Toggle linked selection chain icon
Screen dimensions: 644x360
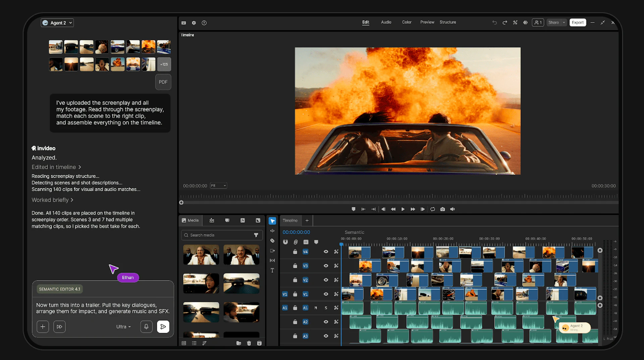pos(296,242)
